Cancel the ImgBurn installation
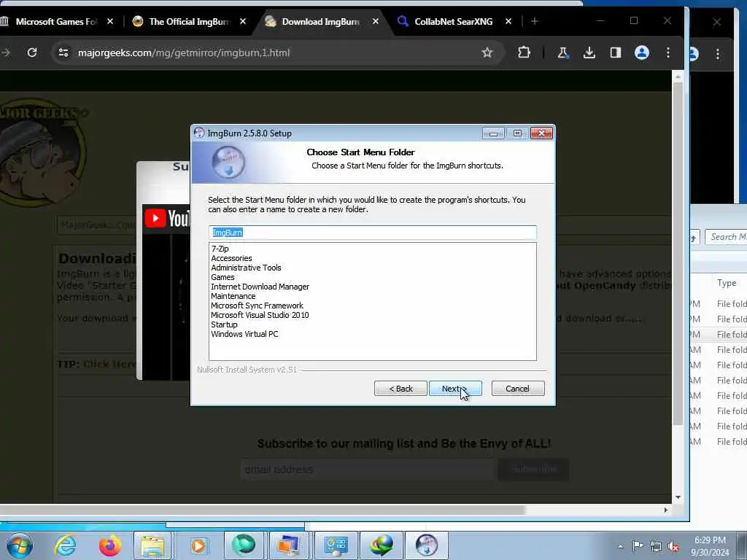Image resolution: width=747 pixels, height=560 pixels. 517,389
